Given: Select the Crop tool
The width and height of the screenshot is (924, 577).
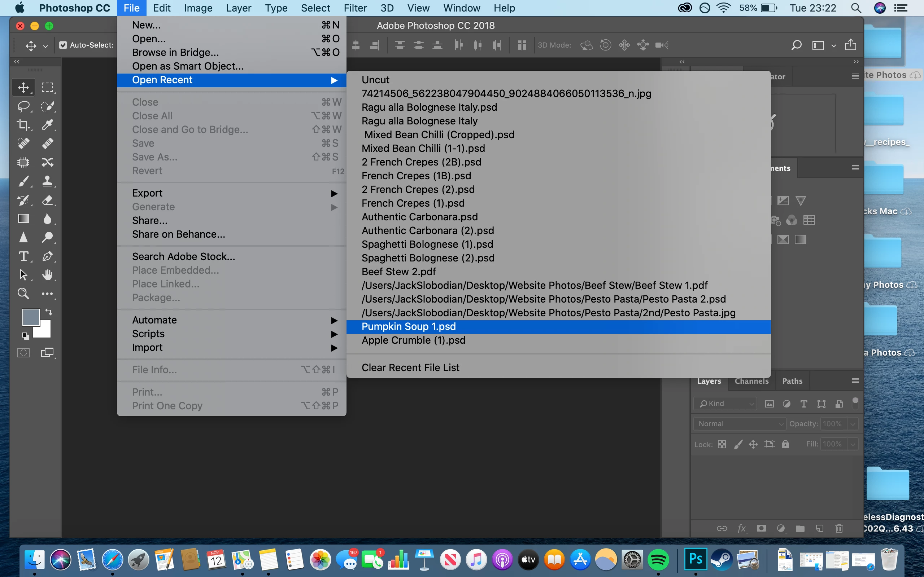Looking at the screenshot, I should coord(24,125).
